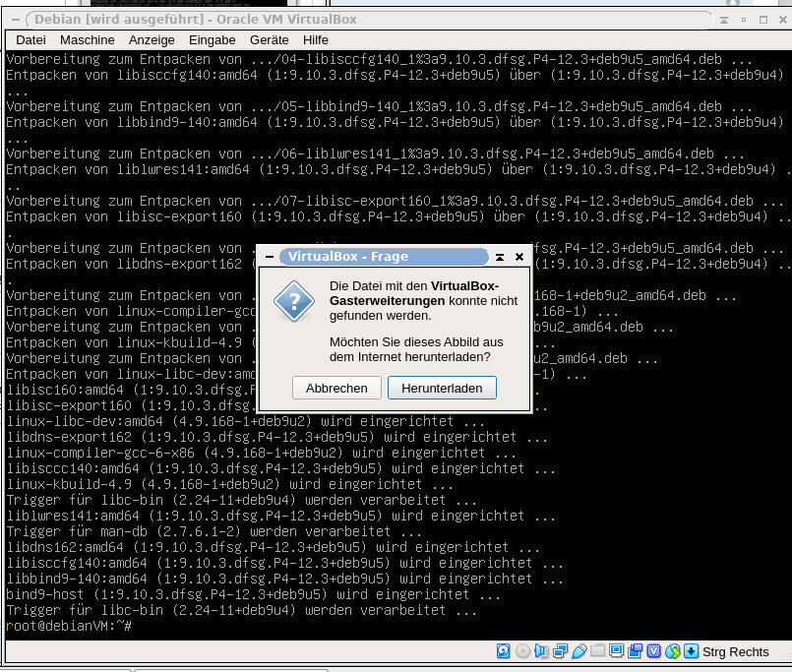Click the optical drive status icon

pos(522,650)
